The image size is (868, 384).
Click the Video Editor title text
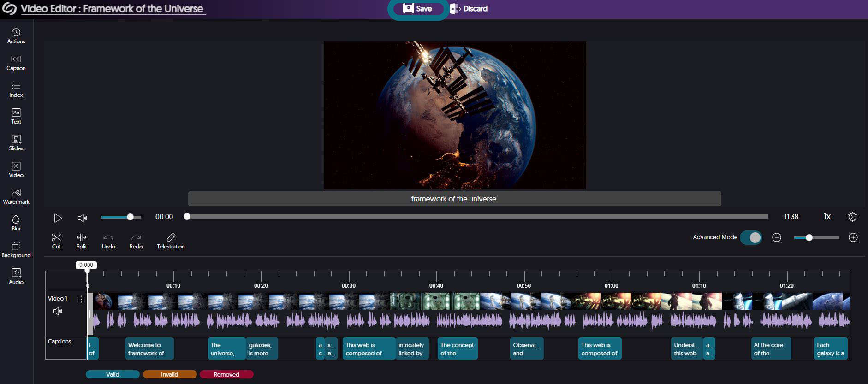(112, 8)
